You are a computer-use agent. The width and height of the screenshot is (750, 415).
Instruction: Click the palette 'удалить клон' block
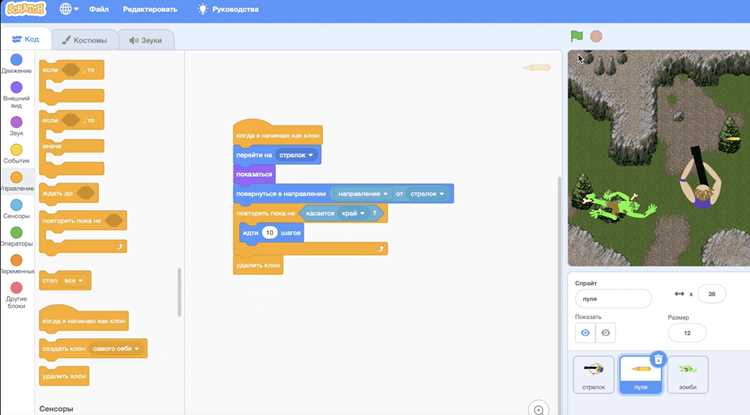coord(64,376)
